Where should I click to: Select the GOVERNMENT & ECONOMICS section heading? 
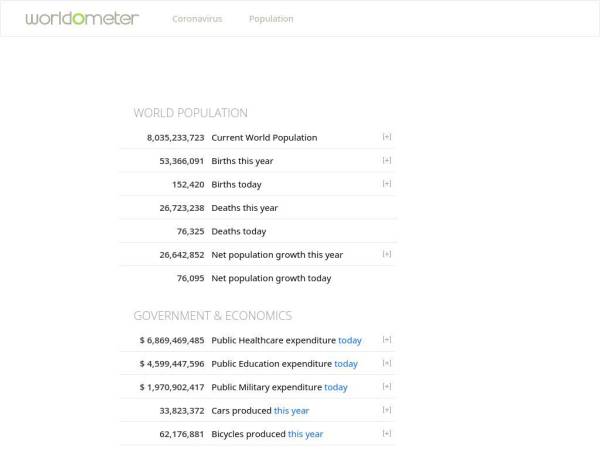213,316
